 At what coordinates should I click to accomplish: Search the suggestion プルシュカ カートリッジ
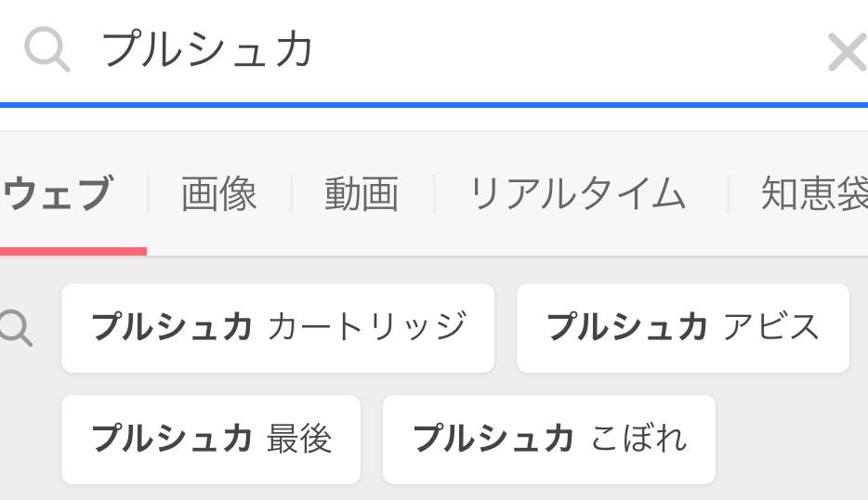[x=277, y=328]
